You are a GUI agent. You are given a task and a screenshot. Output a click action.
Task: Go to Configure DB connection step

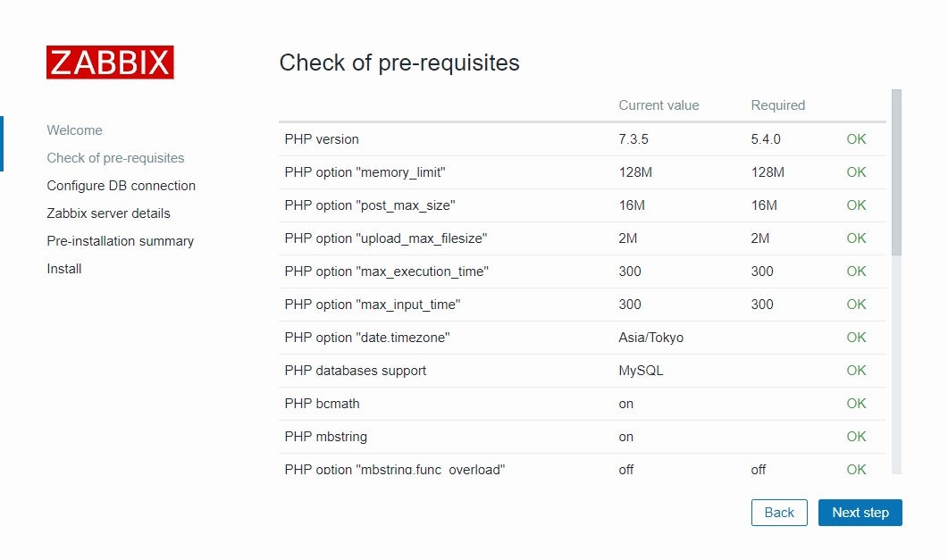pyautogui.click(x=121, y=186)
